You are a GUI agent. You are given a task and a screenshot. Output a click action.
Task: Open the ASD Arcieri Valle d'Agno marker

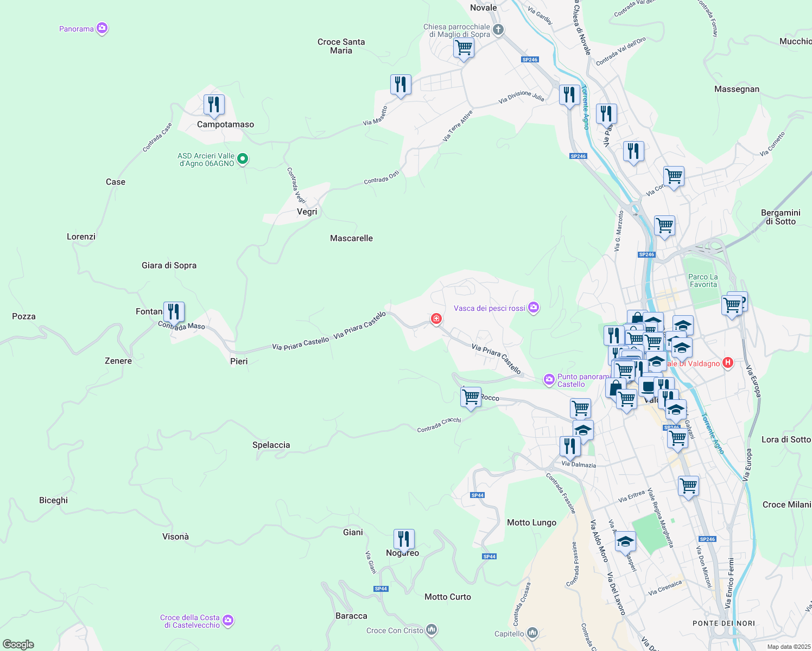tap(243, 159)
